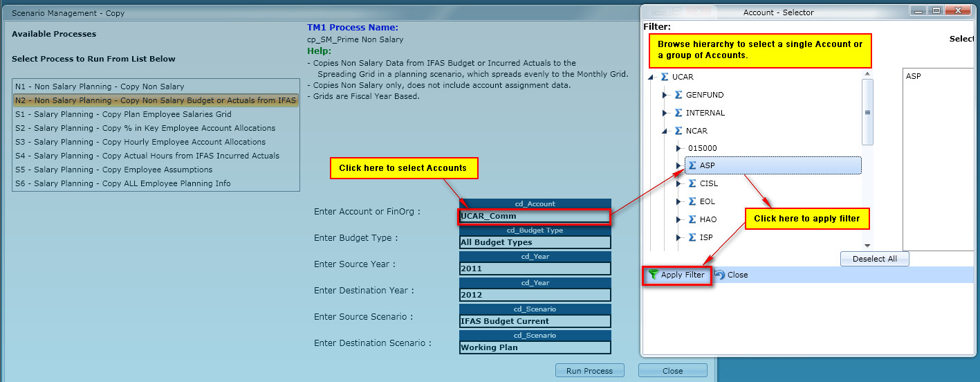This screenshot has width=980, height=382.
Task: Click the sigma icon beside GENFUND
Action: click(678, 95)
